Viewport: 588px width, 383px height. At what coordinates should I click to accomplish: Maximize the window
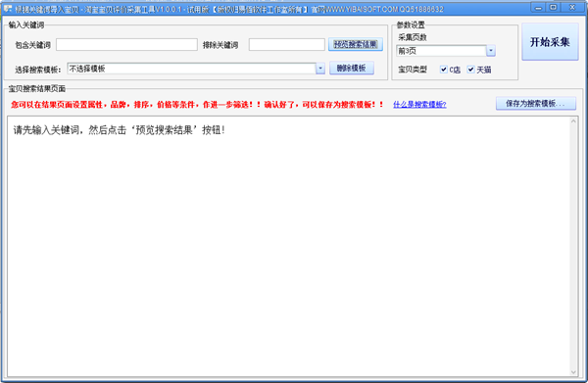click(553, 7)
